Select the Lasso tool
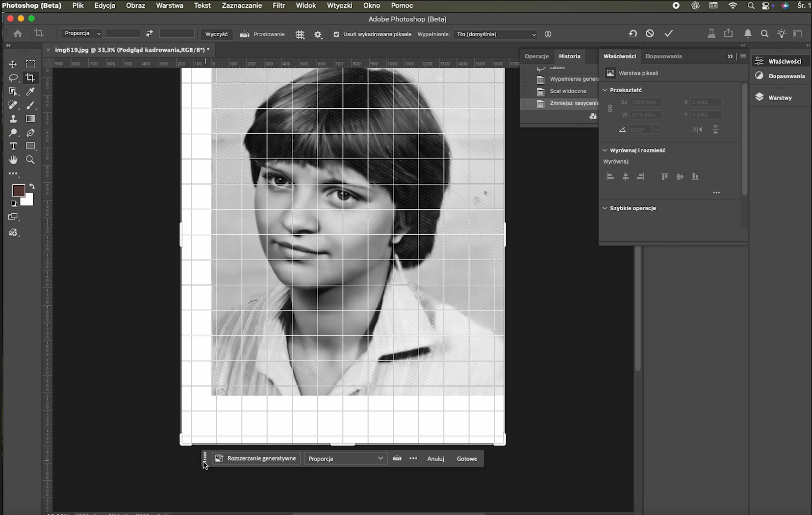The width and height of the screenshot is (812, 515). coord(13,78)
